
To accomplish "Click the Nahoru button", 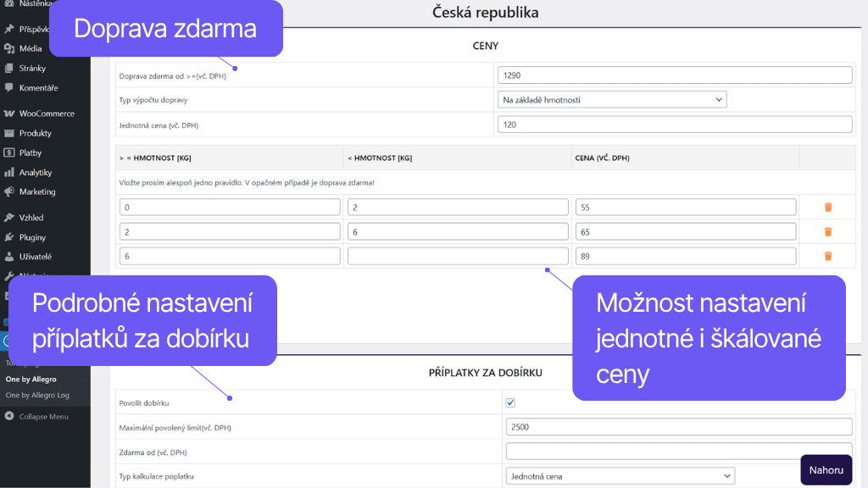I will [x=826, y=469].
